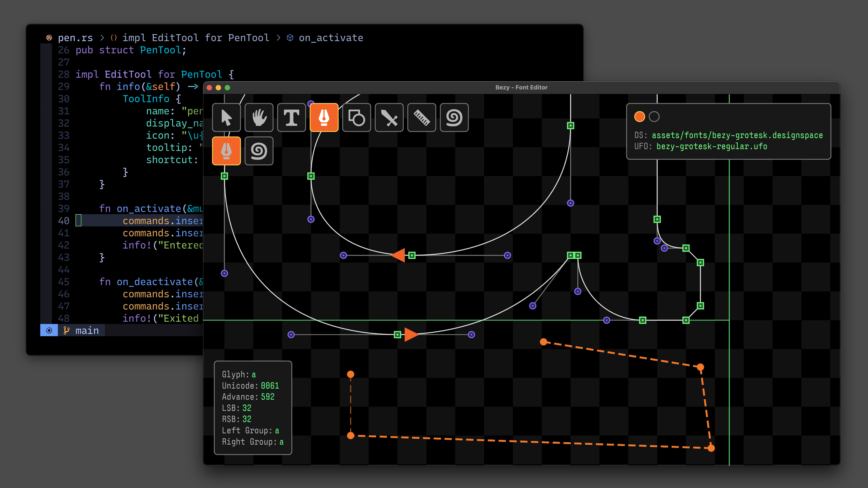This screenshot has height=488, width=868.
Task: Click the bezy-grotesk-regular.ufo file name
Action: point(712,146)
